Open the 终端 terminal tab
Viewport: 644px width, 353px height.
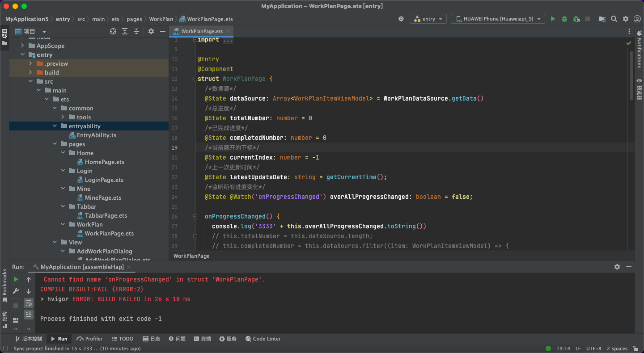(x=203, y=339)
